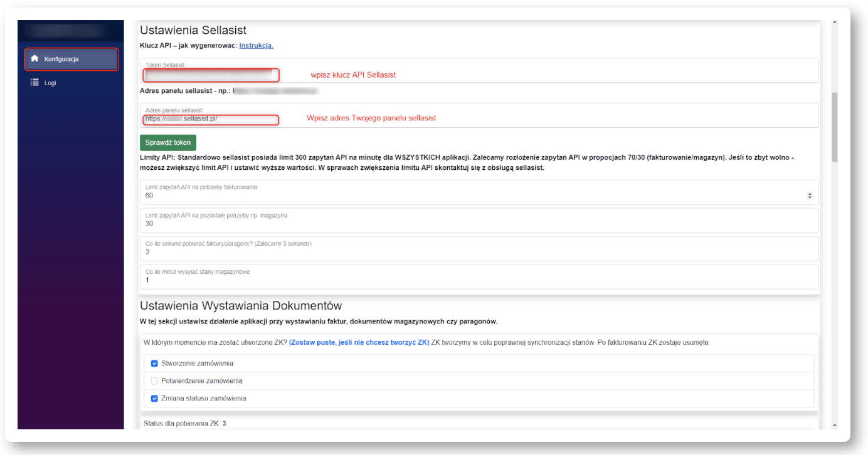Click the list icon beside Logi
The height and width of the screenshot is (455, 868).
pyautogui.click(x=35, y=83)
